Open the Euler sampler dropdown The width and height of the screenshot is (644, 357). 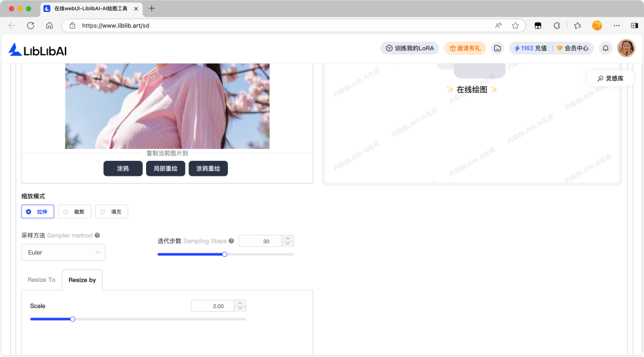click(x=63, y=252)
